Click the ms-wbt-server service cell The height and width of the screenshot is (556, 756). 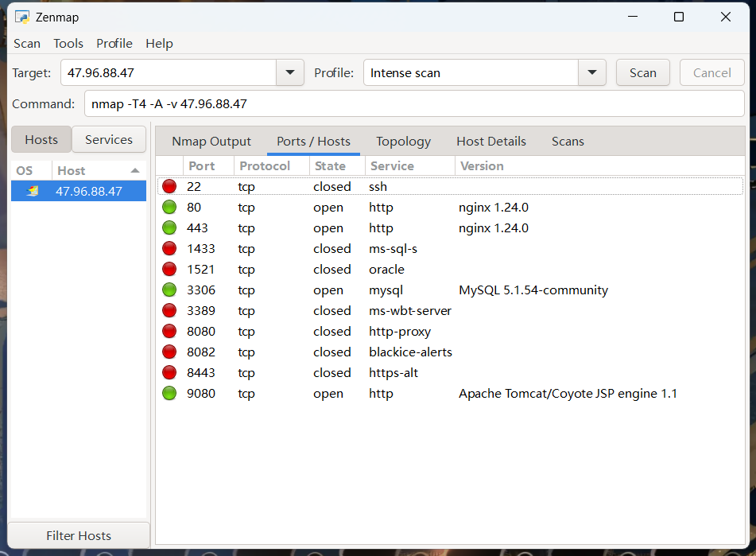(410, 310)
